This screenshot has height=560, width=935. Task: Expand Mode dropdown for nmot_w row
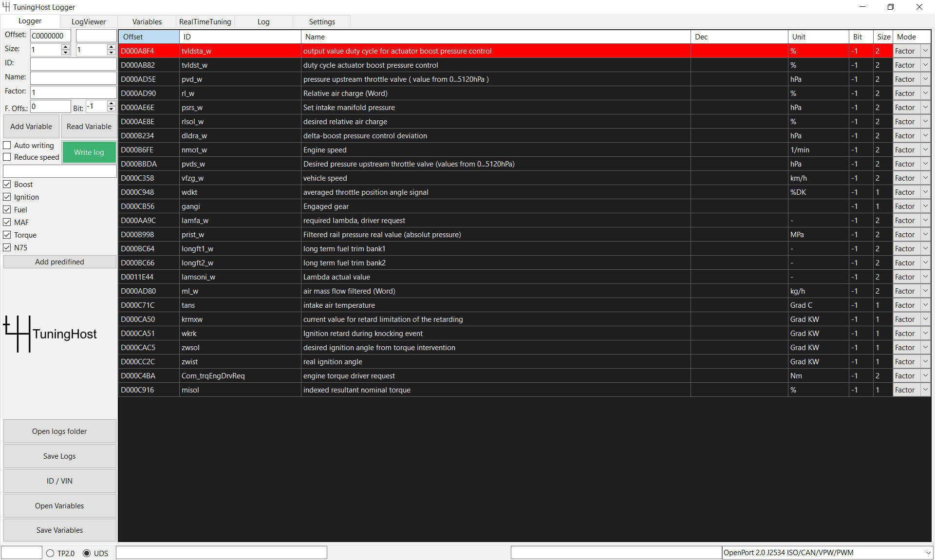(x=925, y=149)
